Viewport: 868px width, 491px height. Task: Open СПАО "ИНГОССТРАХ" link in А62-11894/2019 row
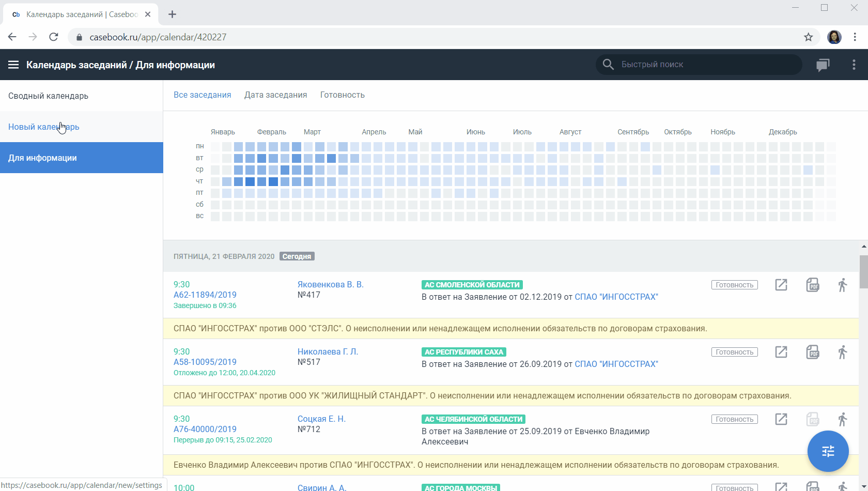click(616, 297)
